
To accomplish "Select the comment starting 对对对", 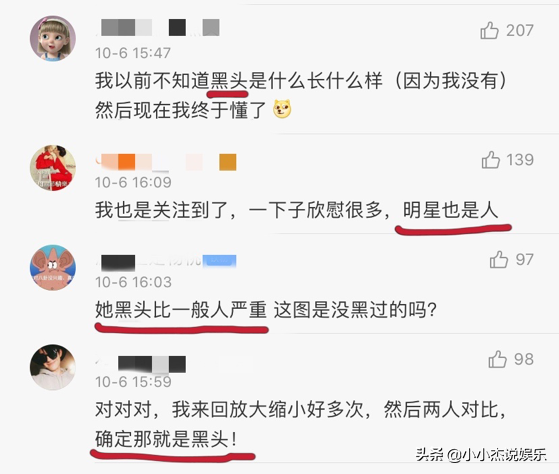I will click(301, 424).
